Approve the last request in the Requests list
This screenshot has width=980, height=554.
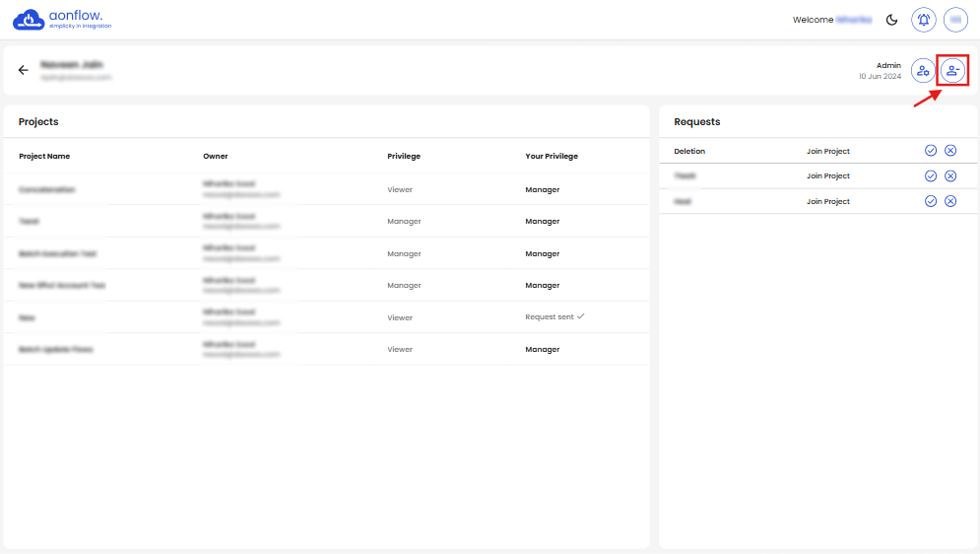coord(931,201)
